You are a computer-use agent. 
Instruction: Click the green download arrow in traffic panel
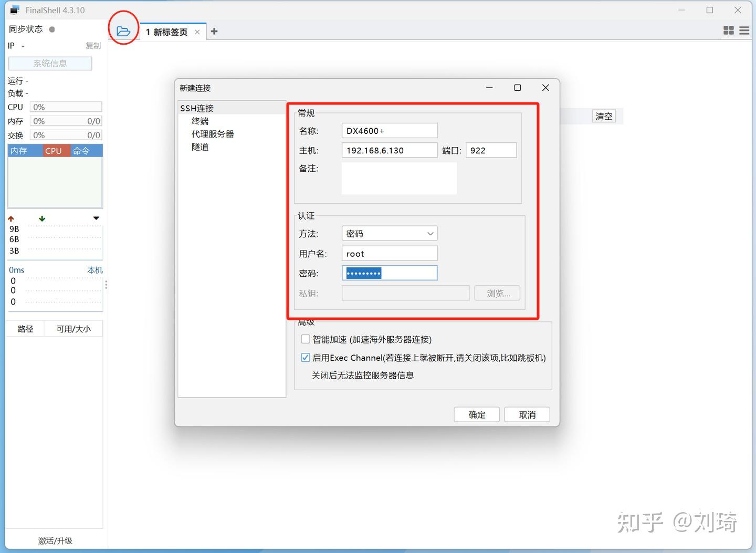tap(41, 218)
